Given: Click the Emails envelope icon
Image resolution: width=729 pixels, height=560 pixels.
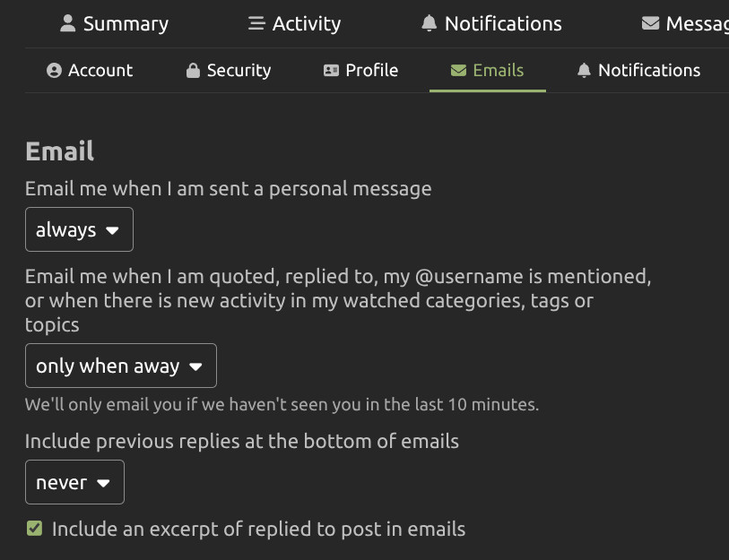Looking at the screenshot, I should (458, 71).
